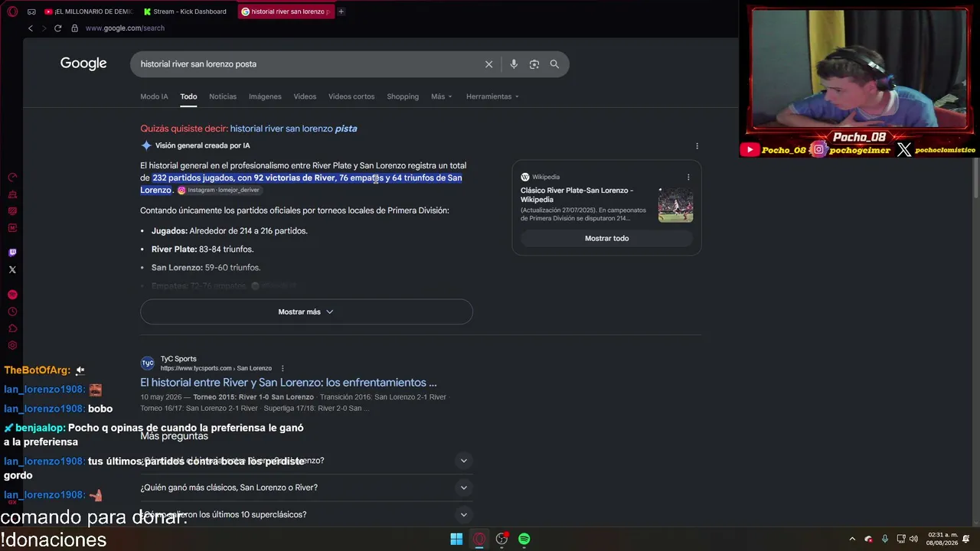This screenshot has width=980, height=551.
Task: Open Spotify from the taskbar
Action: 524,539
